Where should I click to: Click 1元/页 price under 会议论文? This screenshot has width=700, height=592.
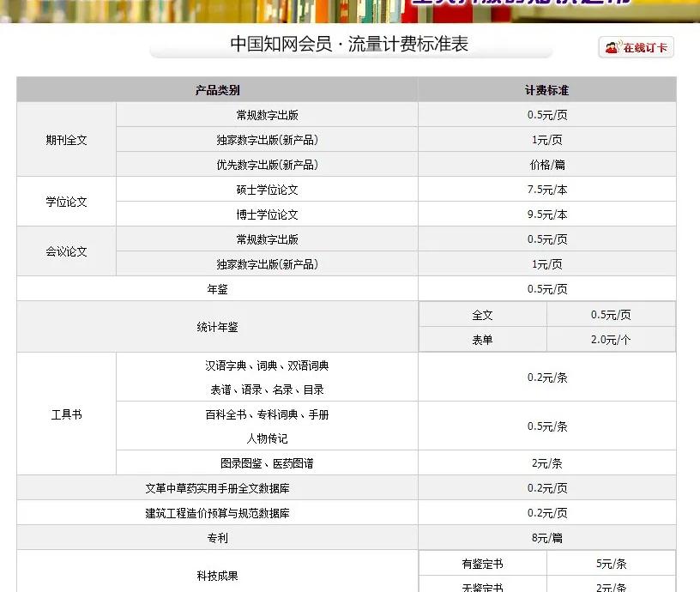point(547,264)
